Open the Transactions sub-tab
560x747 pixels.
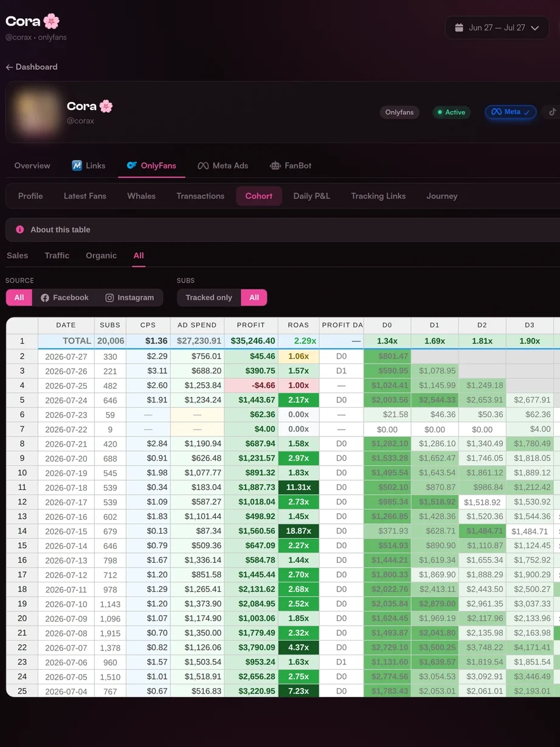point(200,196)
